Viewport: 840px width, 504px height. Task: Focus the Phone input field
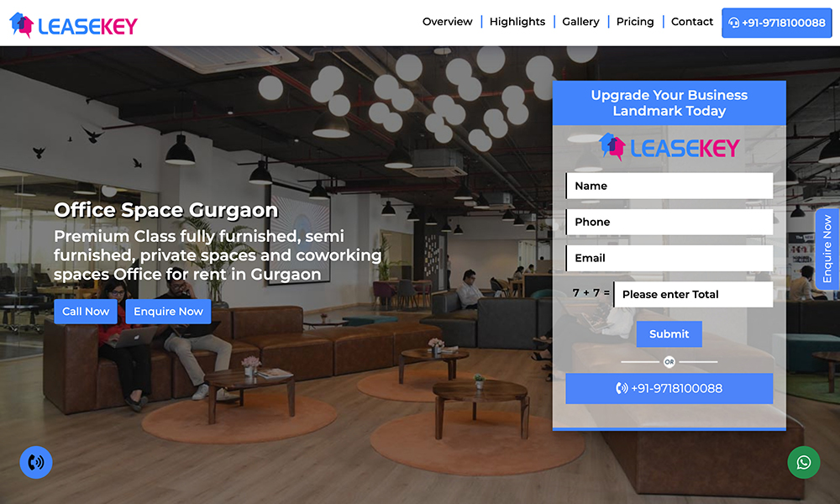(669, 222)
